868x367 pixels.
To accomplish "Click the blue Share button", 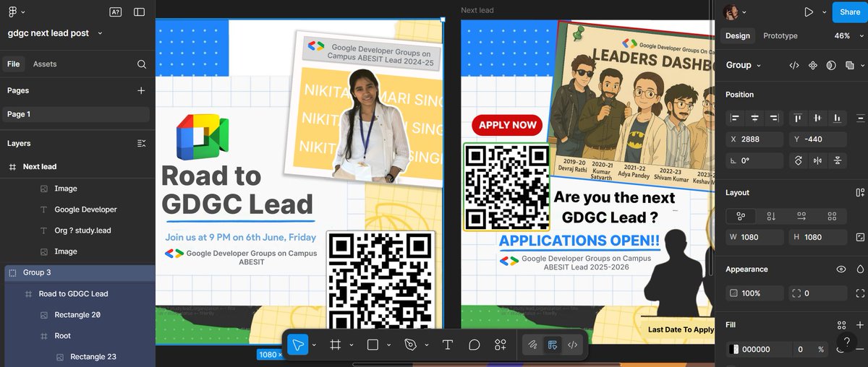I will (x=850, y=12).
